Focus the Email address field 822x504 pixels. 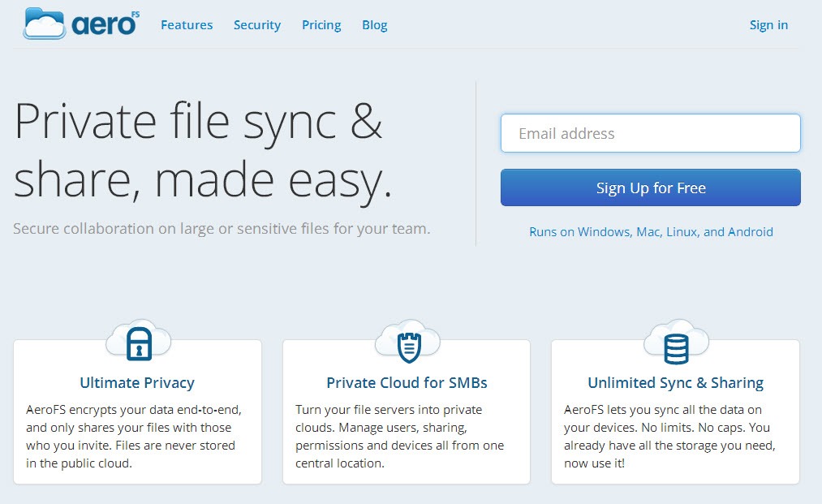(651, 133)
